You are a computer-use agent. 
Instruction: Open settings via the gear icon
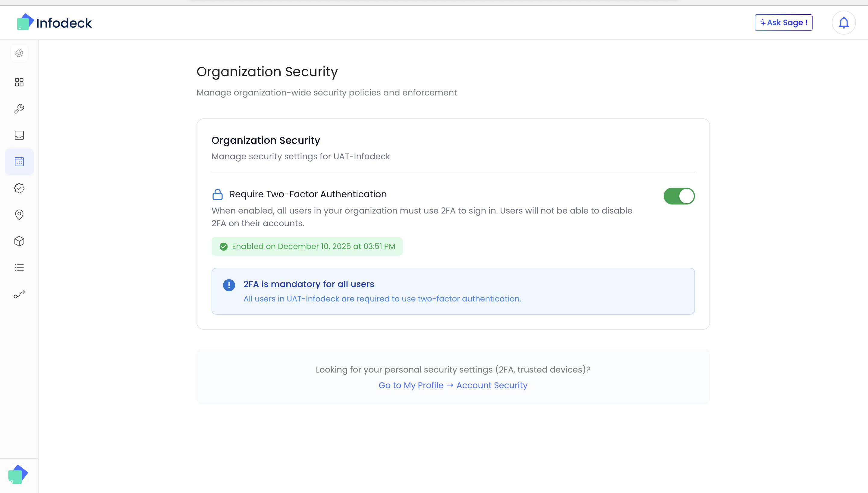point(19,53)
